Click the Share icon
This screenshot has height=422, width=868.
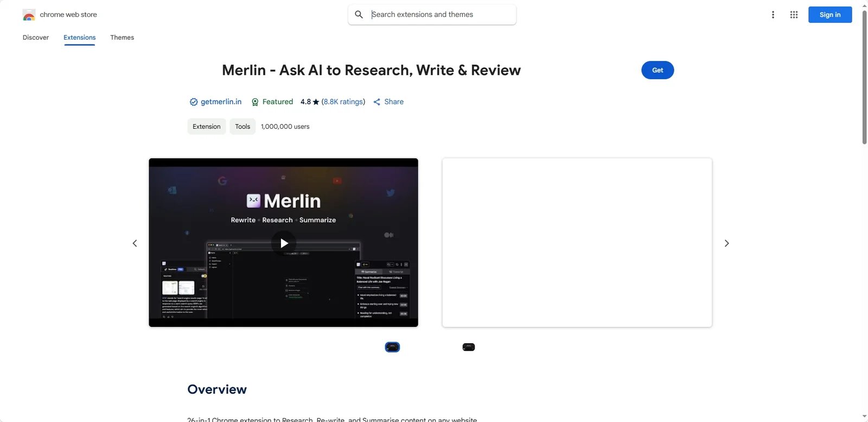[x=376, y=102]
